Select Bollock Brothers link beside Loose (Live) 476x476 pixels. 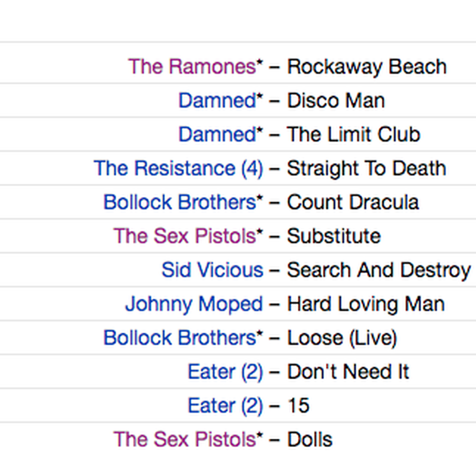180,337
